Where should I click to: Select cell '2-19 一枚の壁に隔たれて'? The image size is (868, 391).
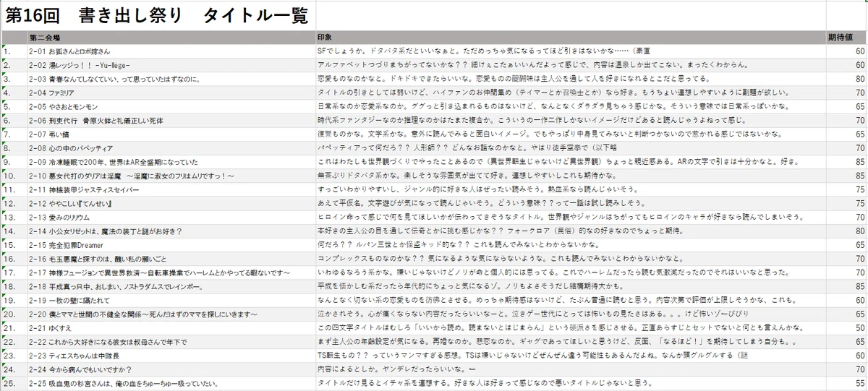tap(171, 300)
